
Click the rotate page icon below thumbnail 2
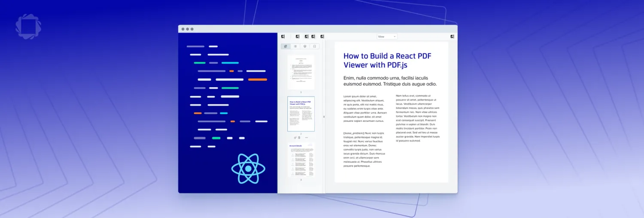tap(295, 137)
